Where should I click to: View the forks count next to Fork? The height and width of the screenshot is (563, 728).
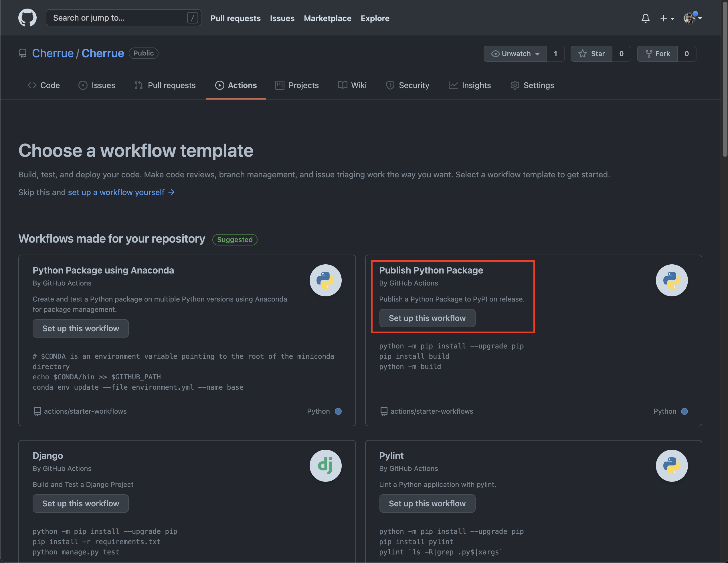(687, 53)
